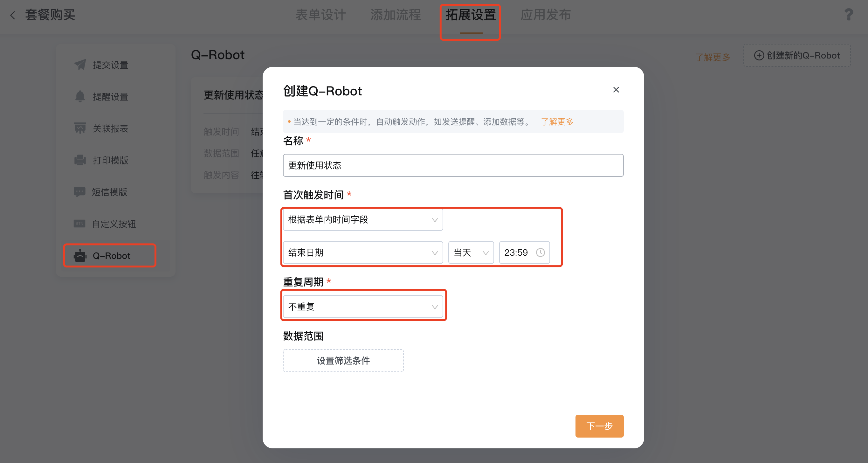Click the 重复周期 label
Image resolution: width=868 pixels, height=463 pixels.
tap(303, 282)
